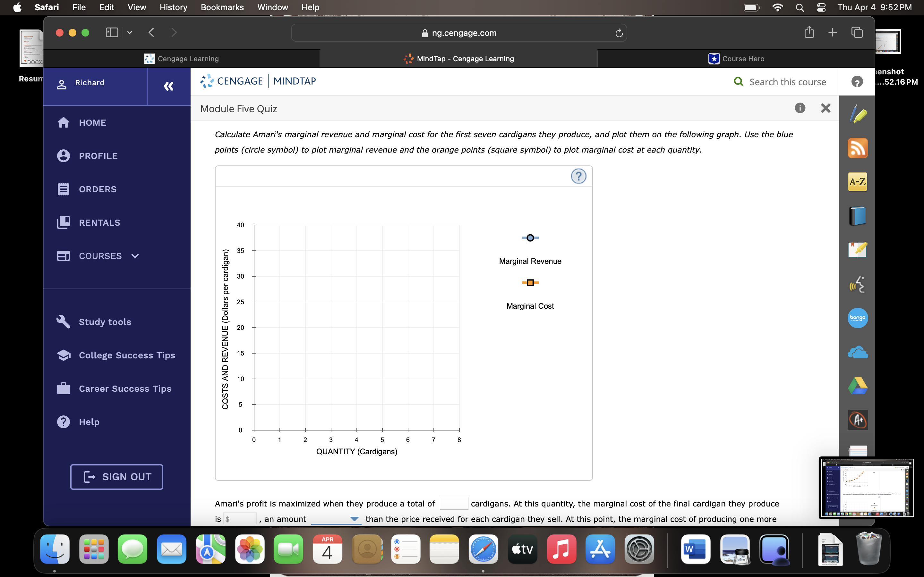The image size is (924, 577).
Task: Select the blue Marginal Revenue plot point
Action: tap(530, 237)
